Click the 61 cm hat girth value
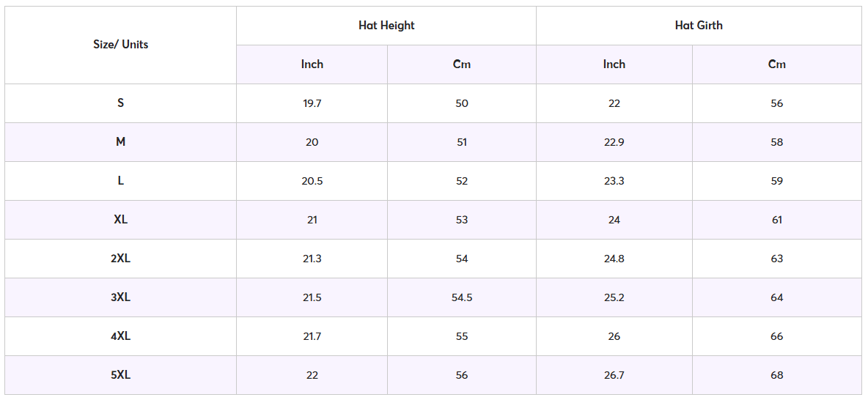The height and width of the screenshot is (400, 868). [x=777, y=220]
